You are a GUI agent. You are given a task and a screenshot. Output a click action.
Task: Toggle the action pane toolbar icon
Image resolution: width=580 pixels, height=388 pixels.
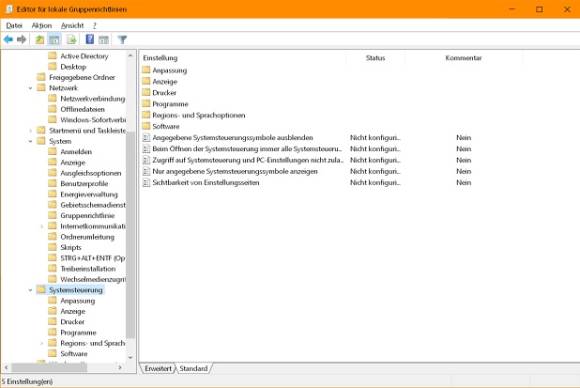pyautogui.click(x=104, y=39)
